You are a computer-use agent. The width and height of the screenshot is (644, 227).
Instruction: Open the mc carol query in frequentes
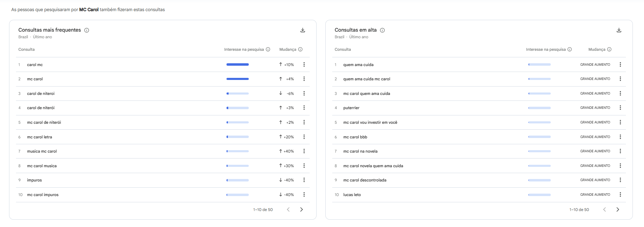coord(35,79)
